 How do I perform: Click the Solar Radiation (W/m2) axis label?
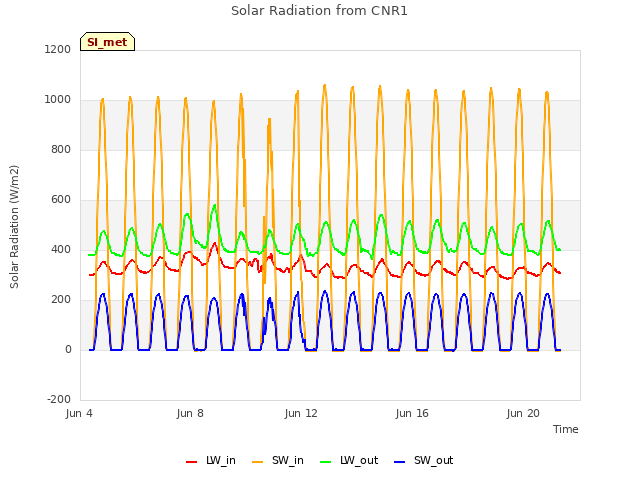(14, 227)
